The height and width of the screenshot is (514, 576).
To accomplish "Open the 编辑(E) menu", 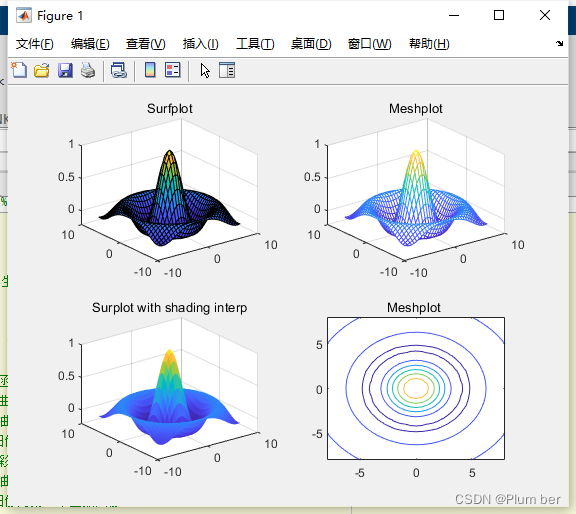I will [x=90, y=44].
